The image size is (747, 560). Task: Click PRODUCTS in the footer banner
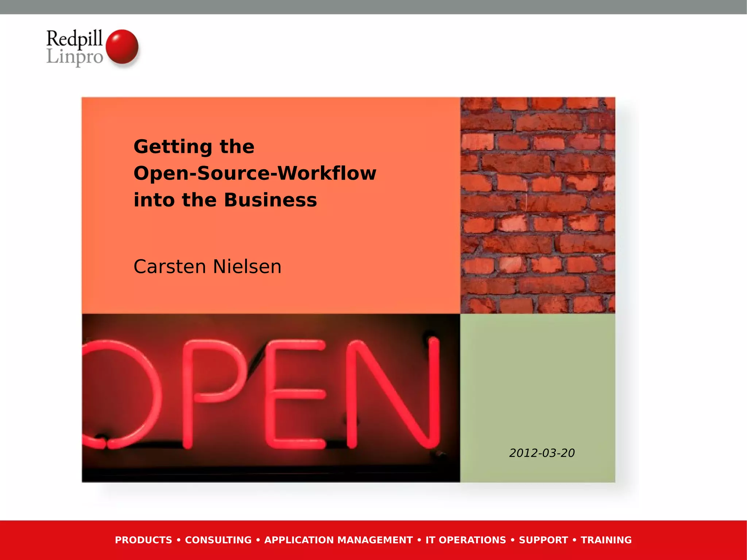[x=143, y=540]
